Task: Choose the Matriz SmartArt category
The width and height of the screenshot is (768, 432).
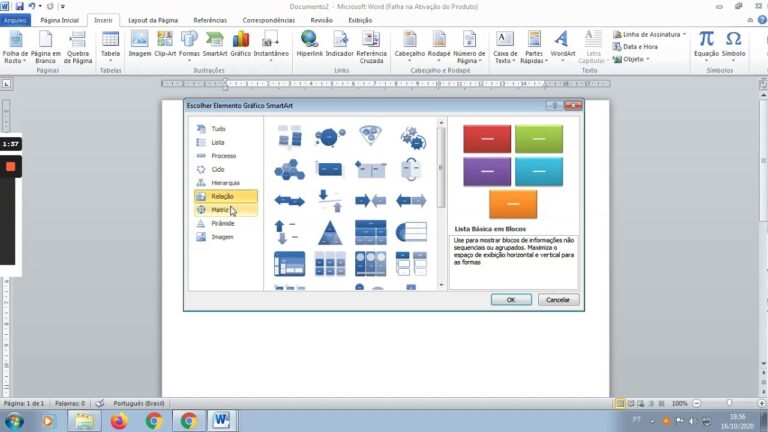Action: [226, 210]
